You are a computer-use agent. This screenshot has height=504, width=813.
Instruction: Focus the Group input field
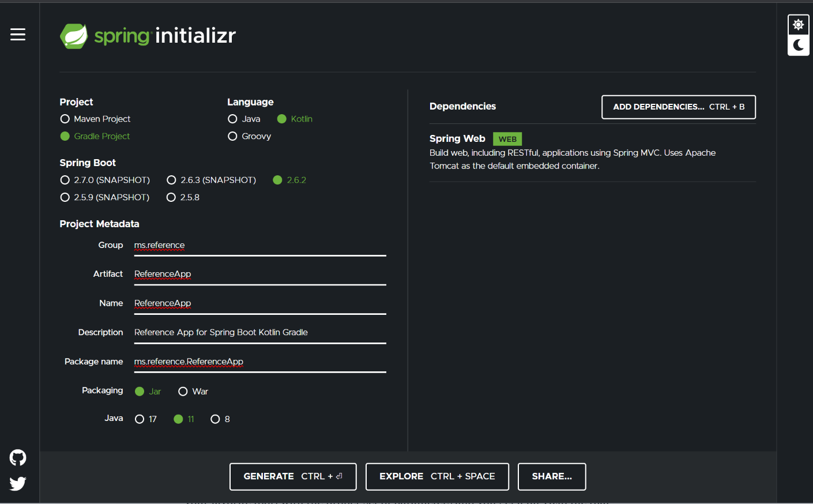pyautogui.click(x=259, y=246)
